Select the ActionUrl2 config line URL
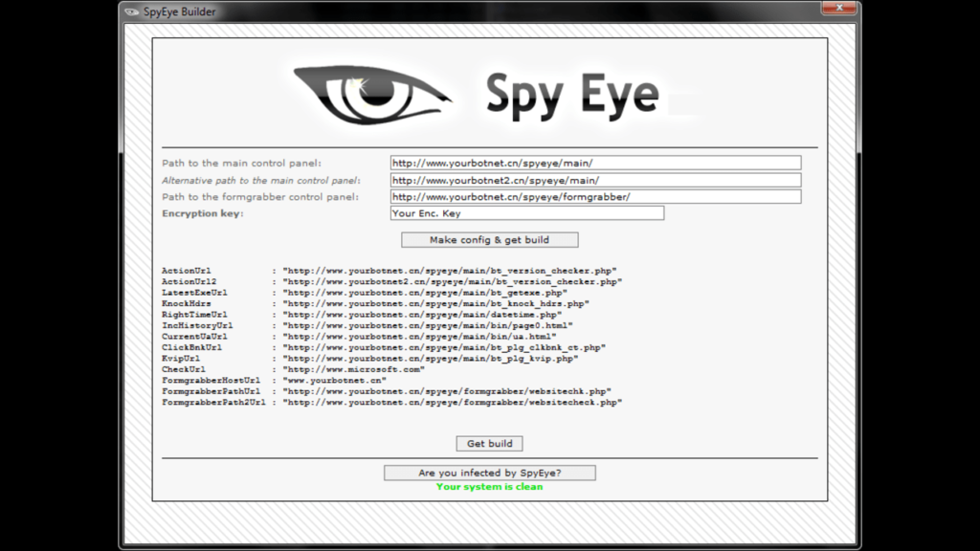This screenshot has width=980, height=551. (452, 282)
